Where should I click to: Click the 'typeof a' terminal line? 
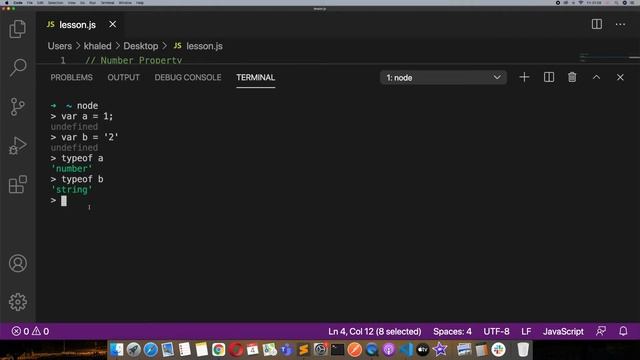point(77,158)
